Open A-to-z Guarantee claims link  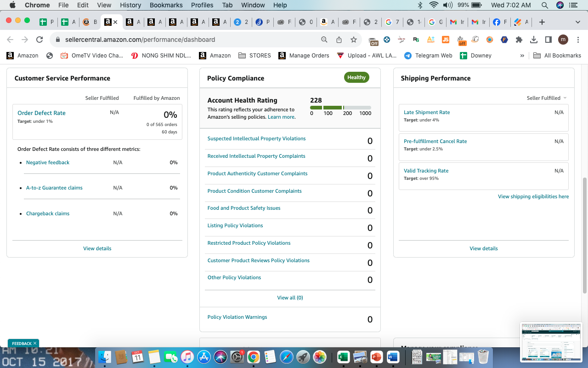(54, 188)
